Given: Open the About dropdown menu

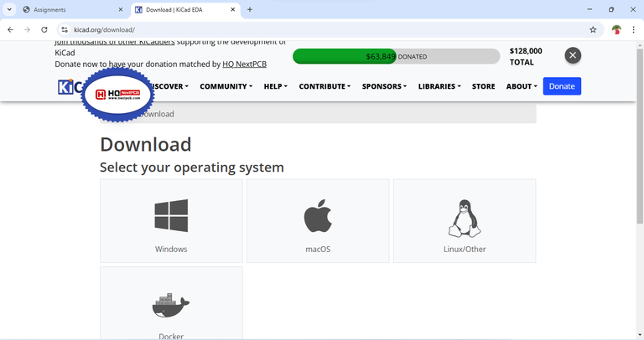Looking at the screenshot, I should 522,86.
